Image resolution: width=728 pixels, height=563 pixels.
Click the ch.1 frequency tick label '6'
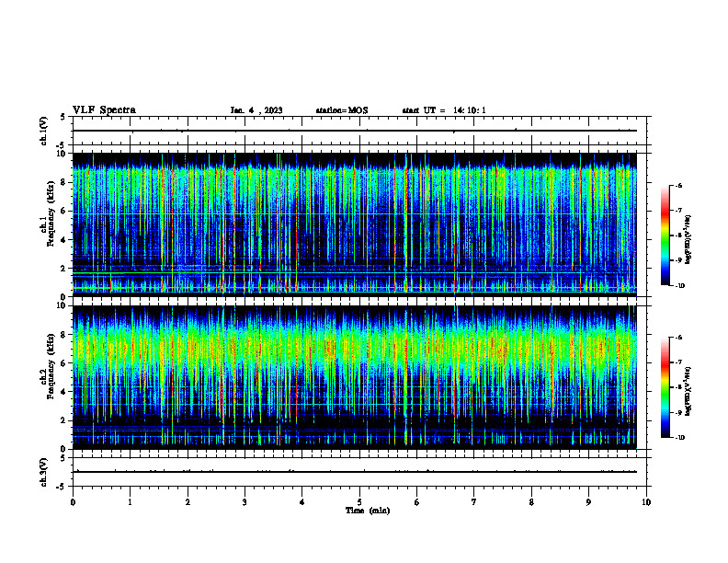[x=63, y=212]
